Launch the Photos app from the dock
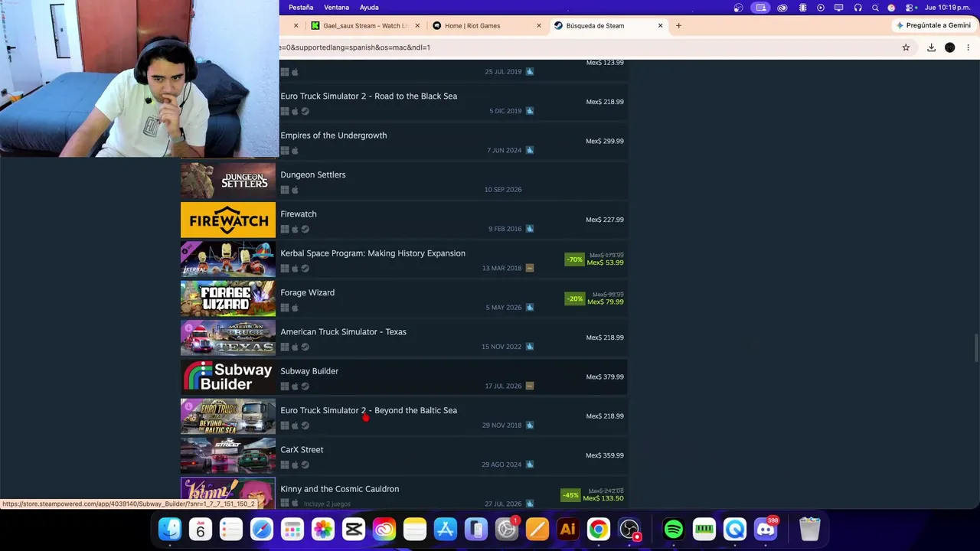The image size is (980, 551). (323, 529)
